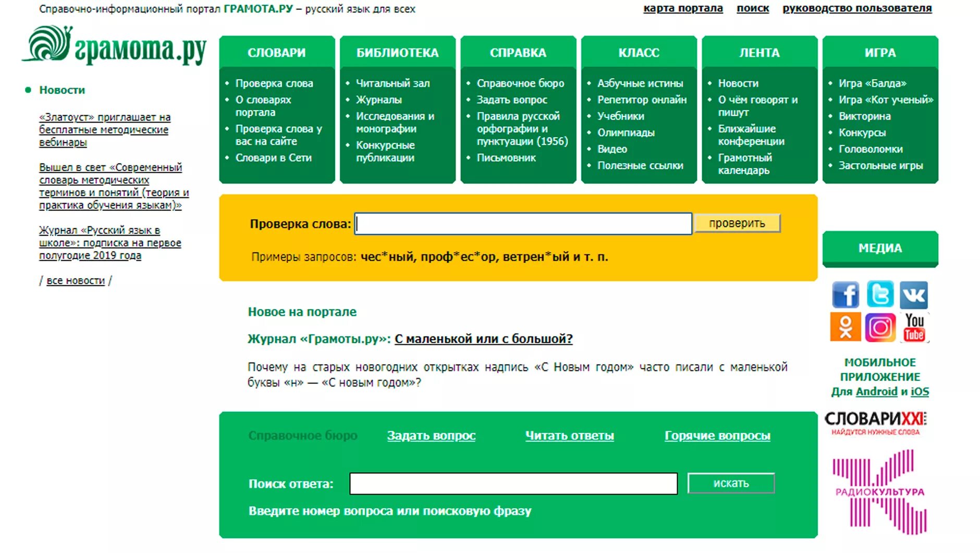This screenshot has height=553, width=980.
Task: Open the ИГРА menu header
Action: click(x=880, y=53)
